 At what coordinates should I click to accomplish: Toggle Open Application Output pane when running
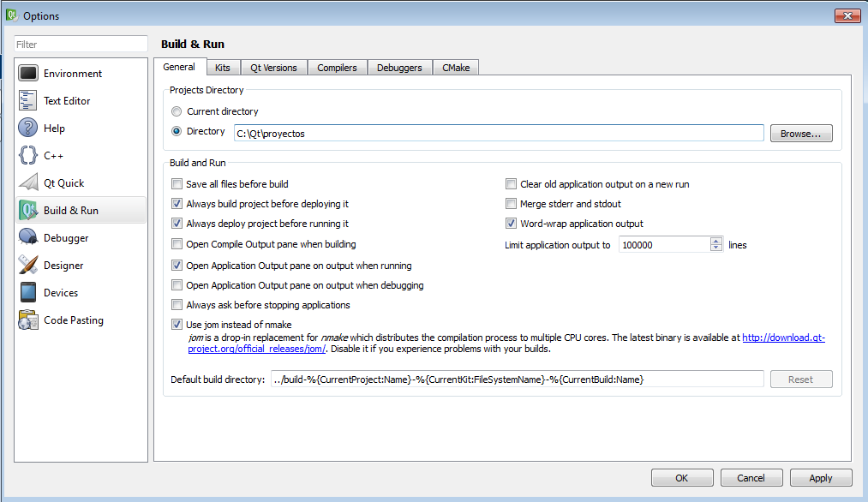[x=177, y=266]
